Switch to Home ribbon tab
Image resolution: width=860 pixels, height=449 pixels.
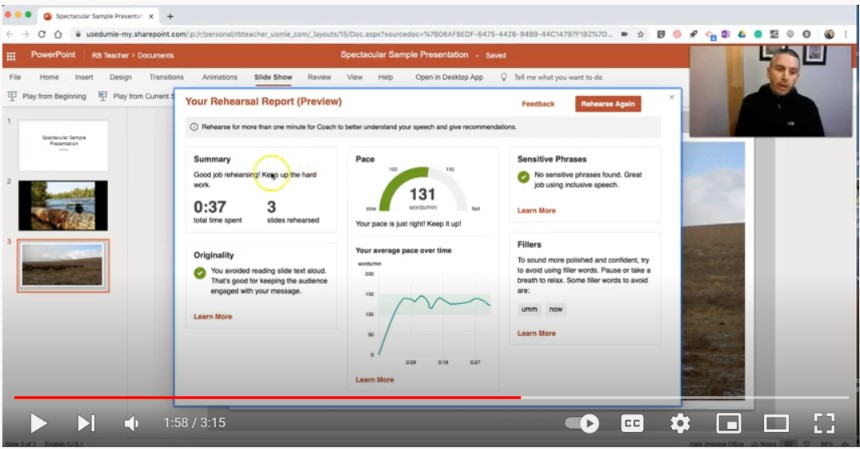click(49, 77)
